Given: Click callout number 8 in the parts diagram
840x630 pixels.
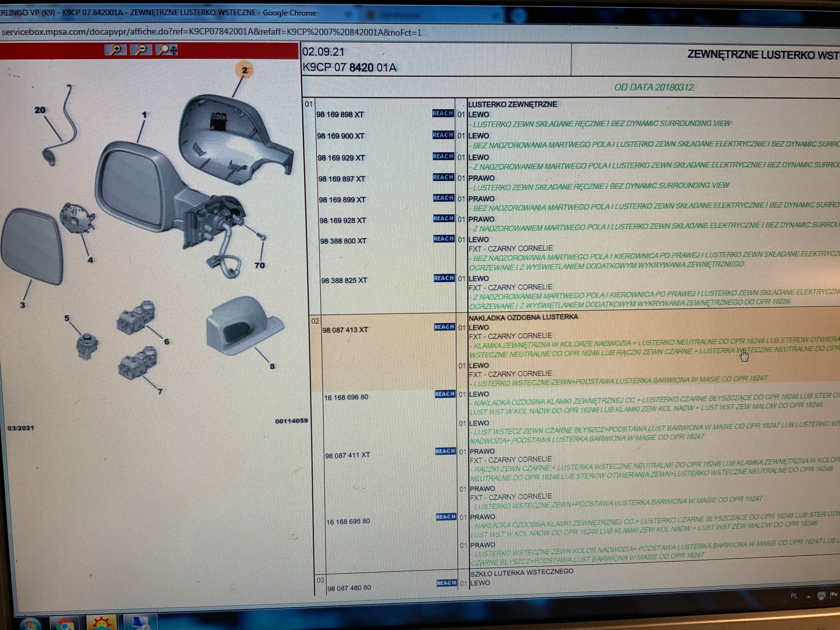Looking at the screenshot, I should coord(272,367).
